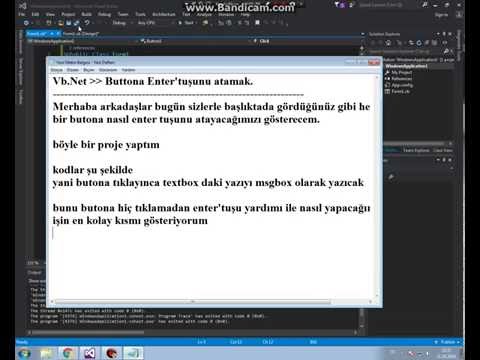The height and width of the screenshot is (360, 480).
Task: Click the Undo toolbar icon
Action: pyautogui.click(x=87, y=23)
